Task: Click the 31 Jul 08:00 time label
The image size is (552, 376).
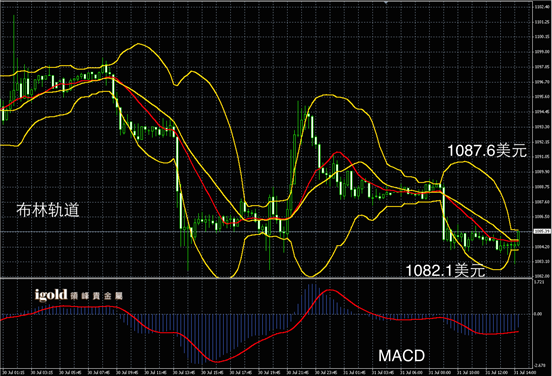Action: (x=440, y=372)
